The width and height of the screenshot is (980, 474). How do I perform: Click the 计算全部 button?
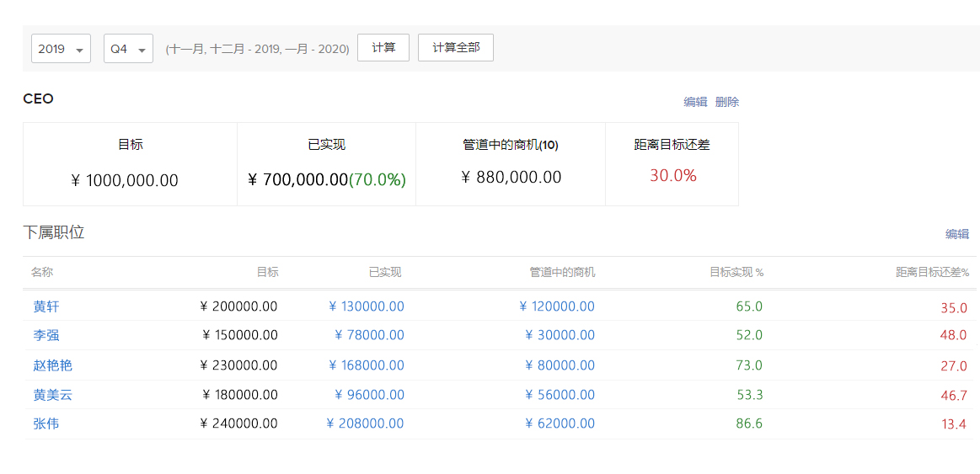(x=455, y=48)
